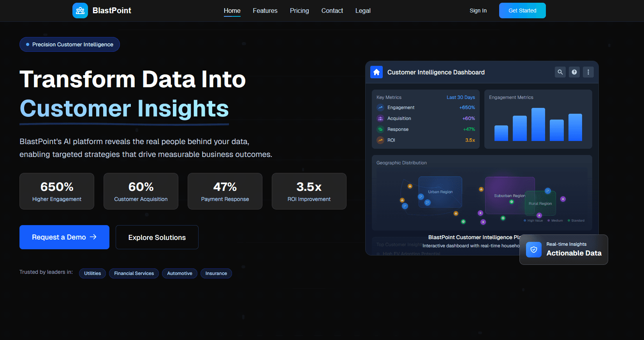The height and width of the screenshot is (340, 644).
Task: Click Request a Demo button
Action: pyautogui.click(x=64, y=237)
